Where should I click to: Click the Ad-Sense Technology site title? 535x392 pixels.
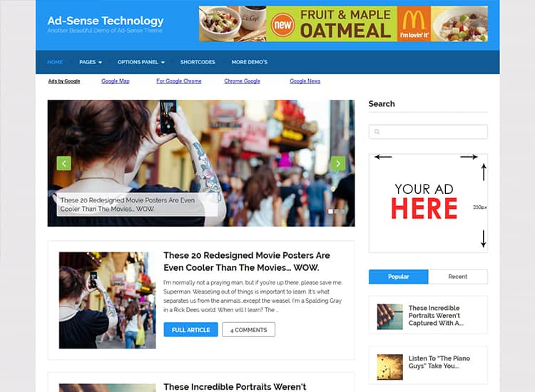click(106, 21)
